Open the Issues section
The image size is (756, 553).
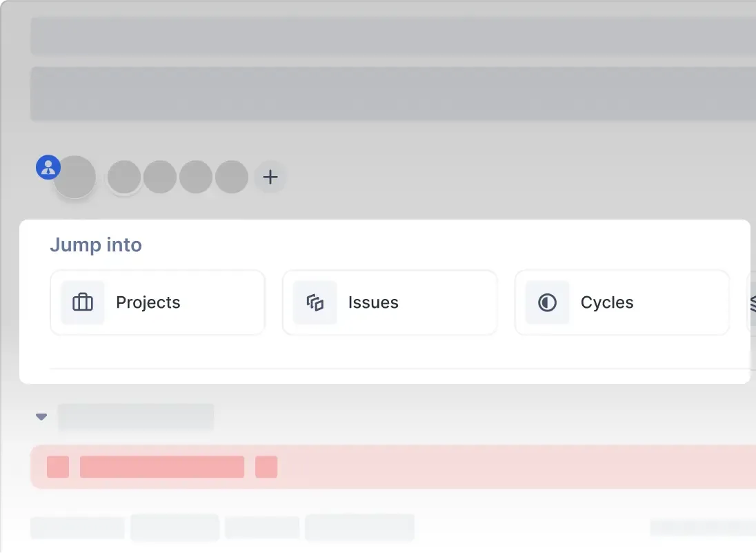(x=389, y=302)
